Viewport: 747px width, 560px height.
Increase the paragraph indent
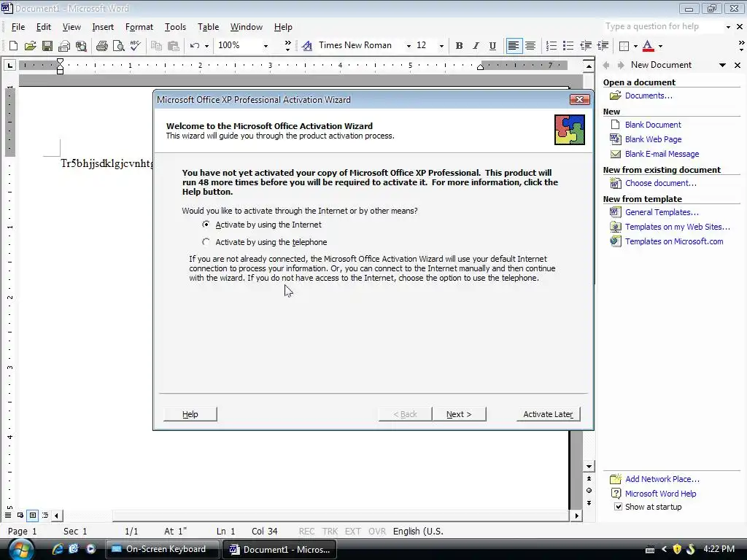coord(603,46)
